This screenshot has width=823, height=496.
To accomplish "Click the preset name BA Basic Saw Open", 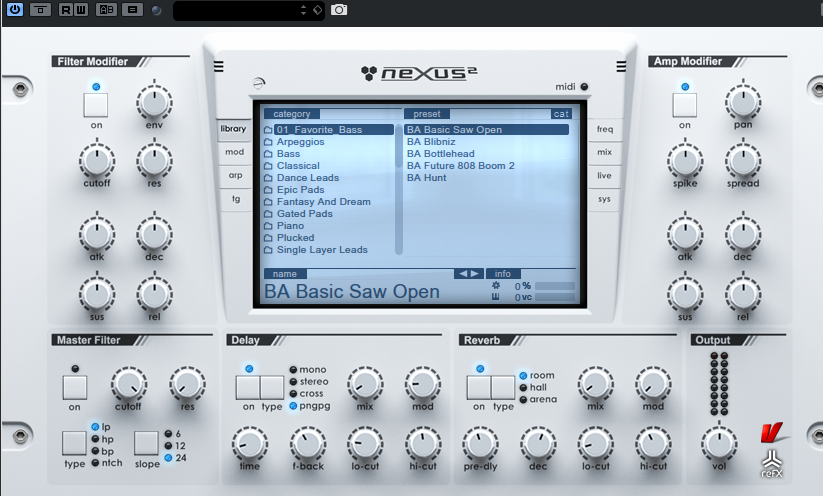I will [x=352, y=291].
